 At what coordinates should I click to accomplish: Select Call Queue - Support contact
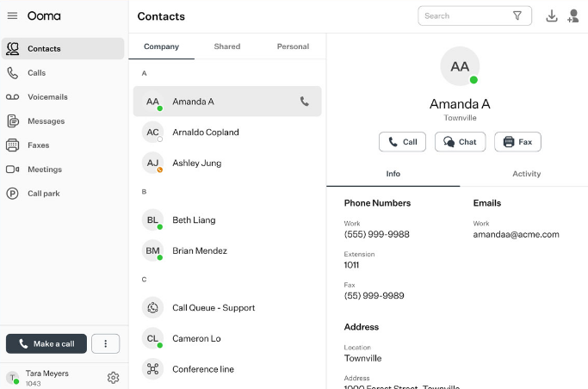point(214,307)
